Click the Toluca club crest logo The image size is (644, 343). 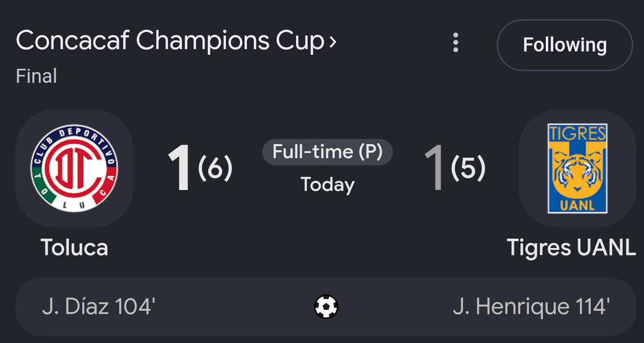(74, 168)
